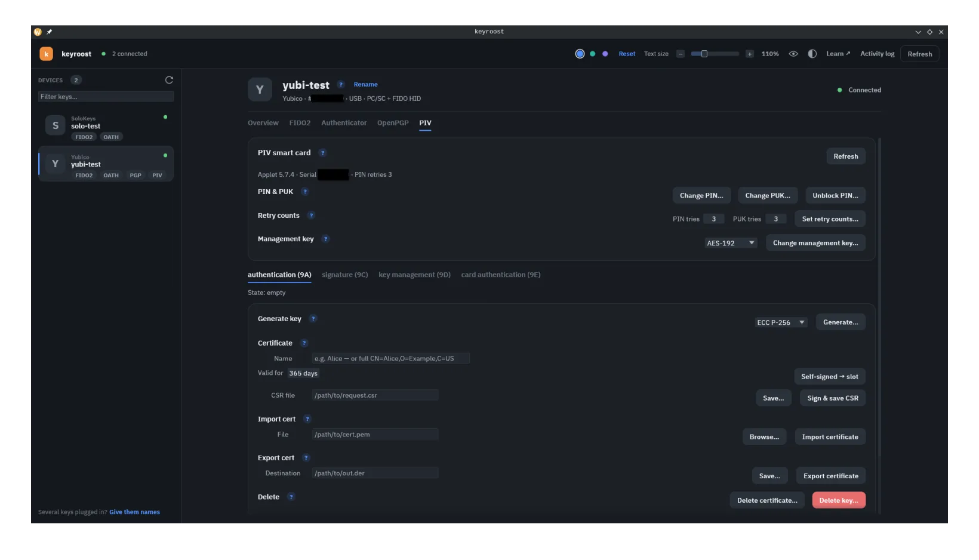Open the Activity log
This screenshot has height=560, width=979.
[877, 54]
